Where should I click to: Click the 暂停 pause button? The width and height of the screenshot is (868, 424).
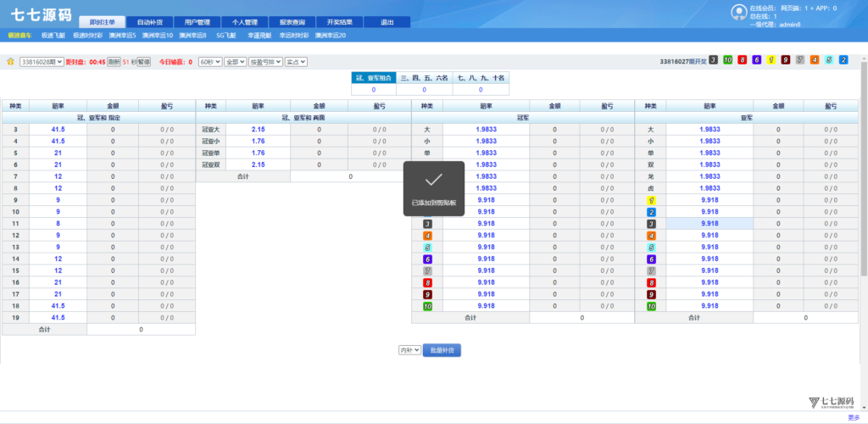click(x=143, y=62)
